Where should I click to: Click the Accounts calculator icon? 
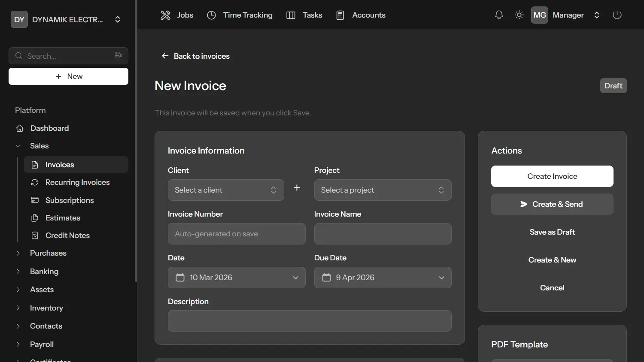pos(340,15)
